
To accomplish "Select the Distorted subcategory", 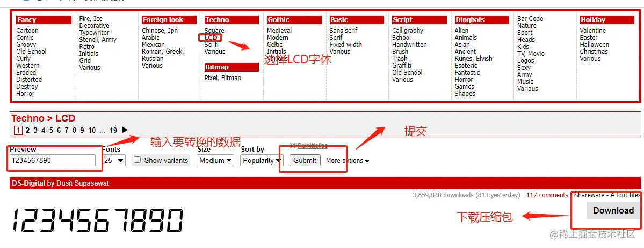I will (29, 80).
